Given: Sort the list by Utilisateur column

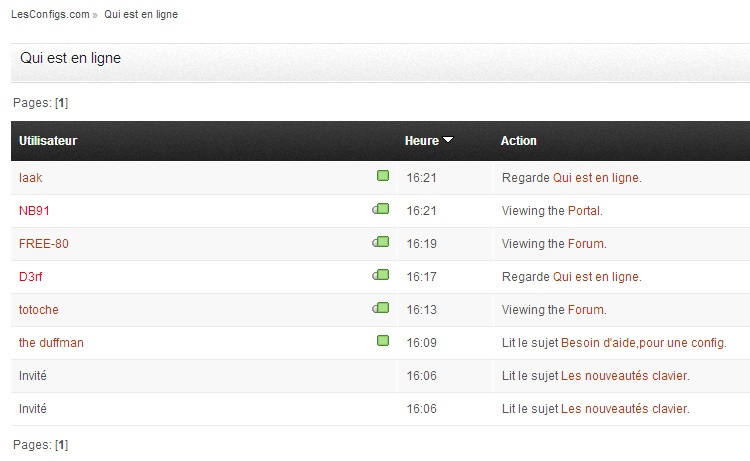Looking at the screenshot, I should 48,141.
